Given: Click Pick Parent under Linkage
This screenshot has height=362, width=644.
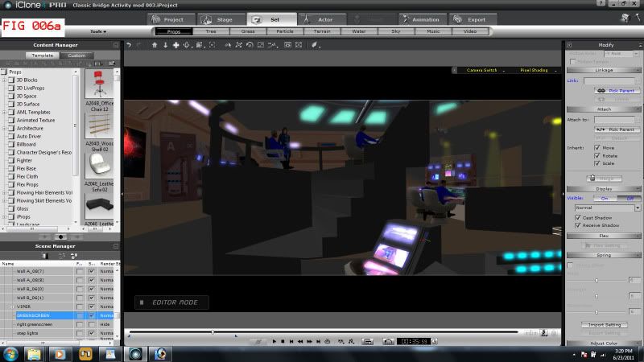Looking at the screenshot, I should click(617, 91).
